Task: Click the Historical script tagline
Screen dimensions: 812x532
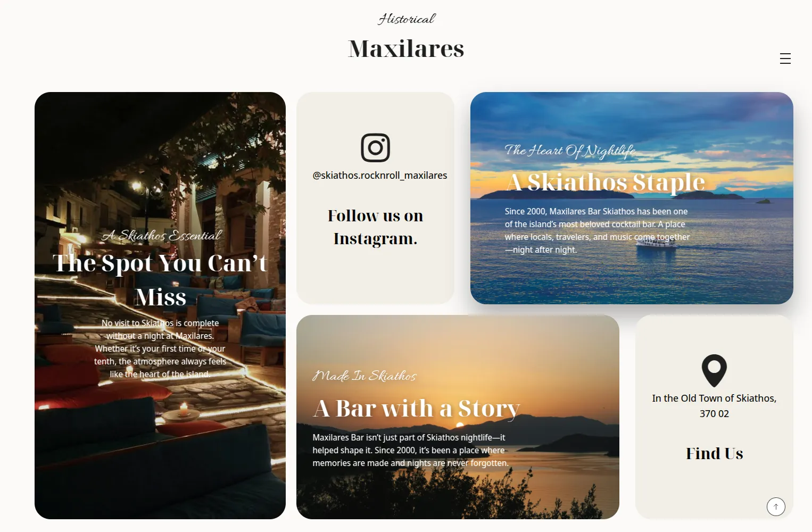Action: pyautogui.click(x=407, y=19)
